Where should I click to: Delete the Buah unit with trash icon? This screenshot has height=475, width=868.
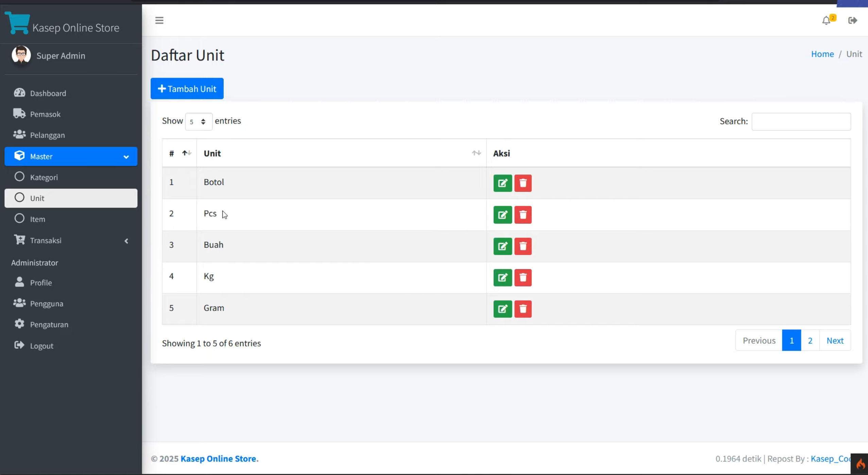tap(523, 246)
